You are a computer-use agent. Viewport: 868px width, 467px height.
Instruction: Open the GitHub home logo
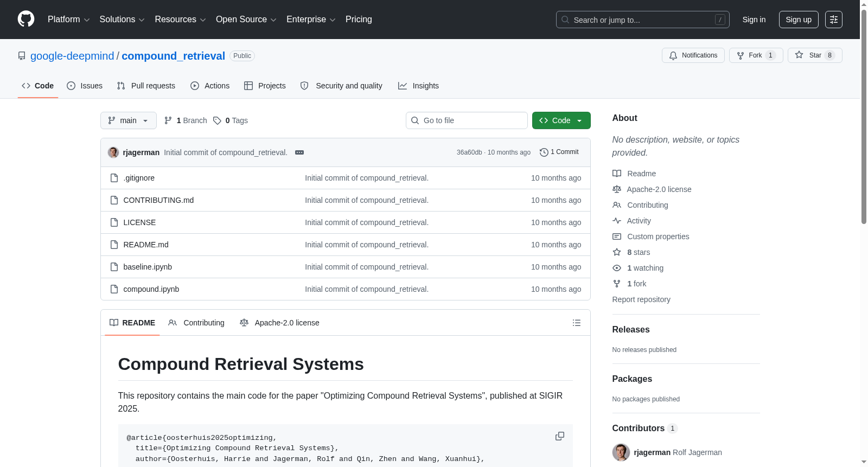coord(26,19)
